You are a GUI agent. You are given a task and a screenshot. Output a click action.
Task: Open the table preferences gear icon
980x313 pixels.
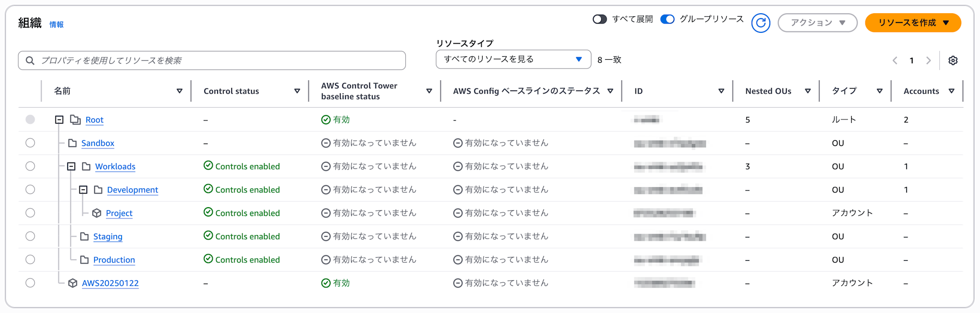click(953, 60)
